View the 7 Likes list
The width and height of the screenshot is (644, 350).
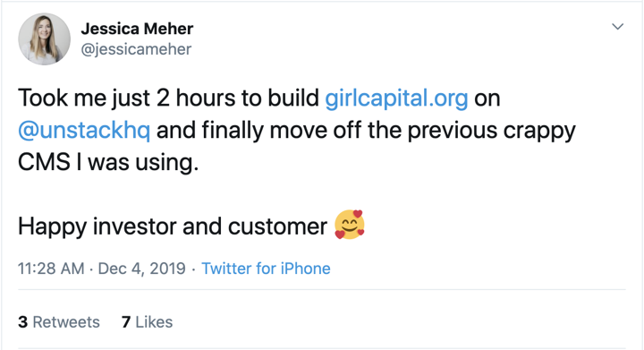pos(147,322)
